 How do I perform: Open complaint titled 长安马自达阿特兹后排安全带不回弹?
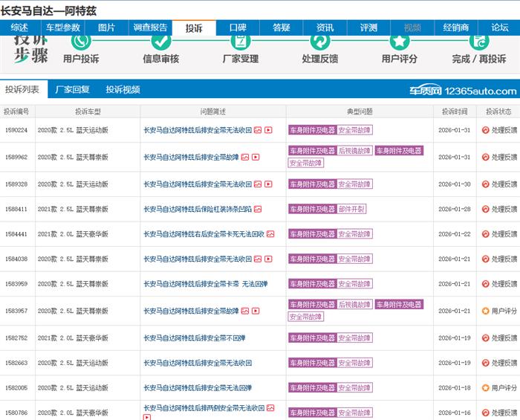(194, 338)
